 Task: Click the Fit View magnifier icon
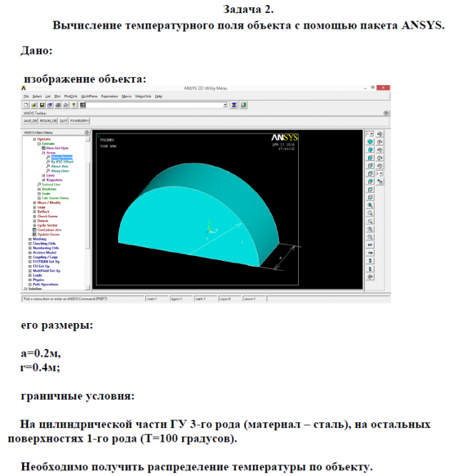pyautogui.click(x=370, y=205)
